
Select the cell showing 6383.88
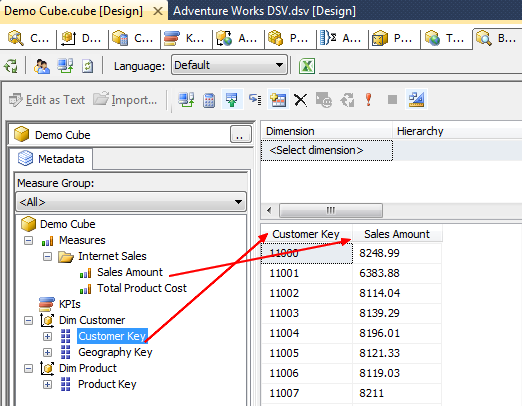(397, 273)
